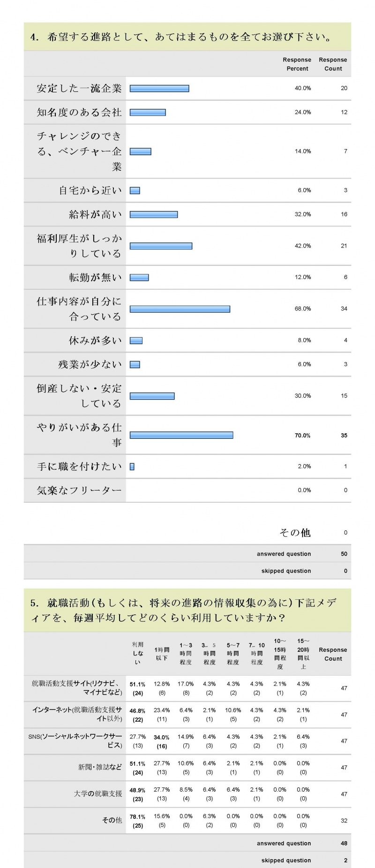Click the やりがいがある仕事 70.0% bar

[181, 435]
